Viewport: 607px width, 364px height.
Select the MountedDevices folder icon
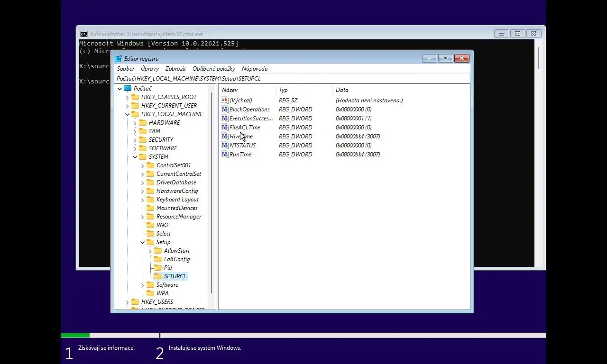[x=150, y=208]
